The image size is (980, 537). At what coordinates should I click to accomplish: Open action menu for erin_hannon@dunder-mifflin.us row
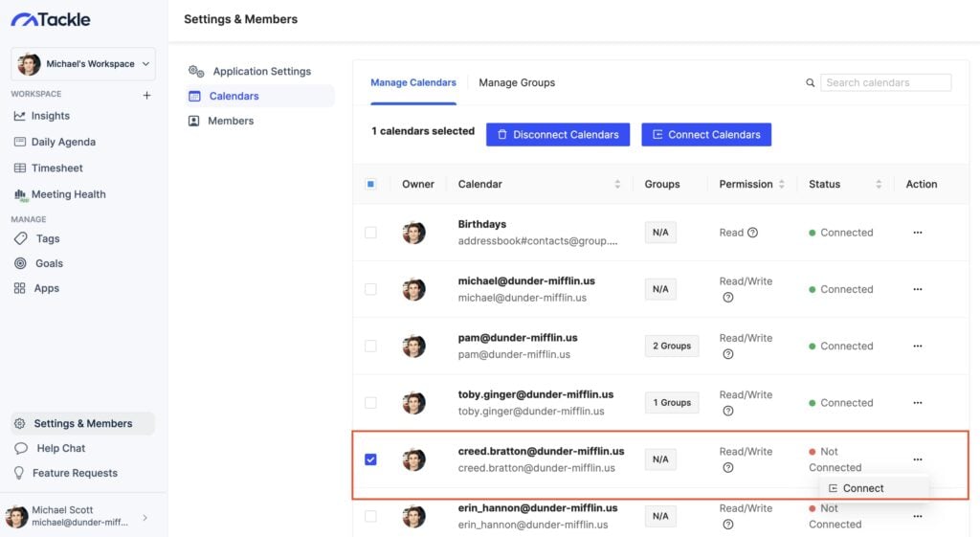coord(918,516)
